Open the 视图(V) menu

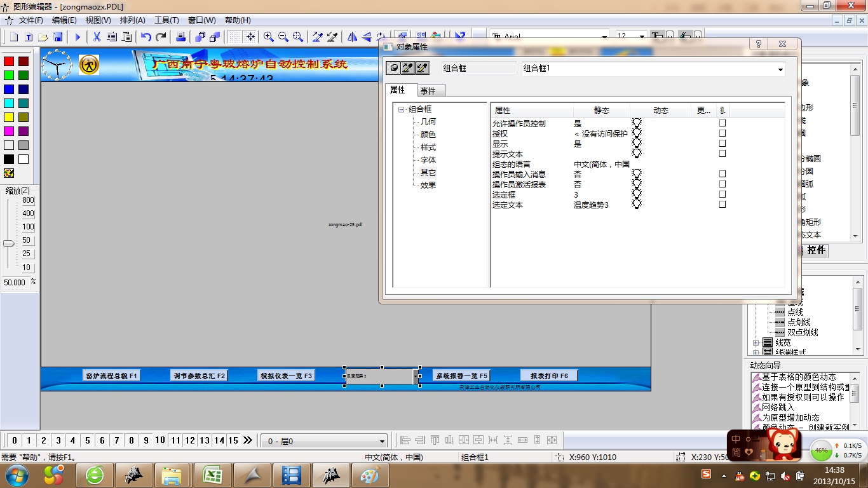[x=98, y=20]
